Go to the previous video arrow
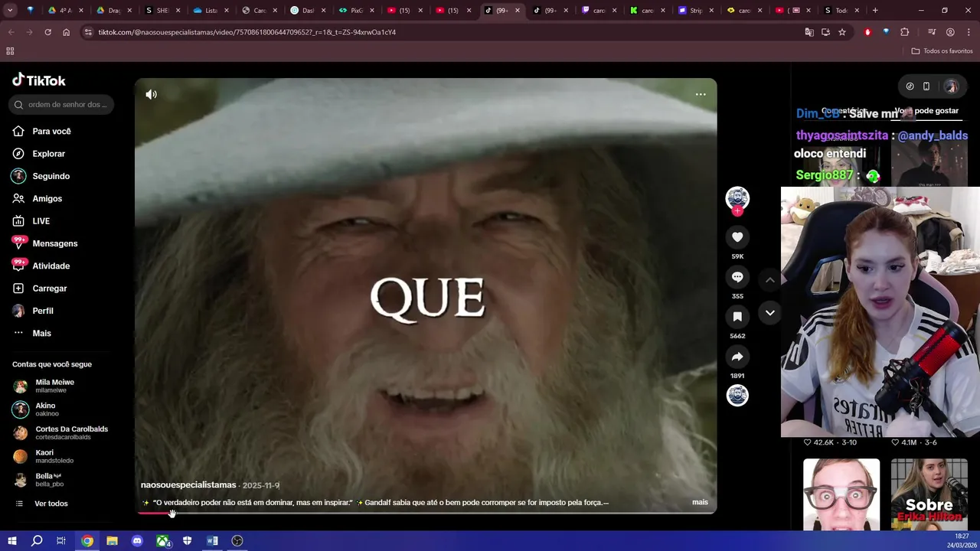 coord(770,280)
